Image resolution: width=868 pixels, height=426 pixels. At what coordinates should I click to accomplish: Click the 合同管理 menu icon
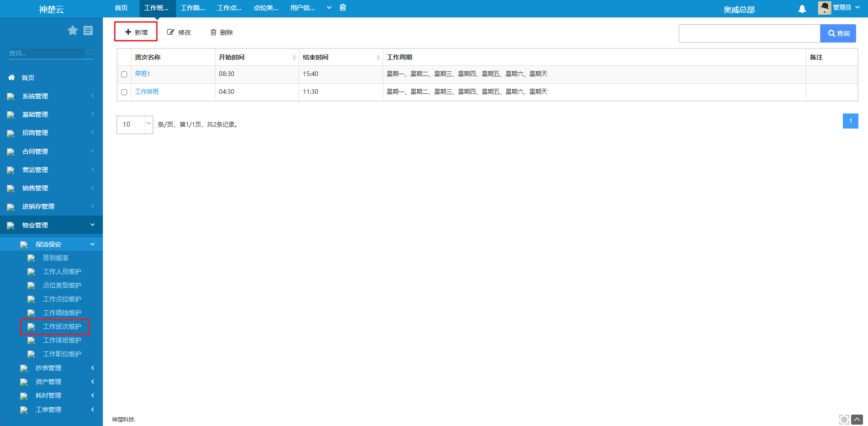tap(11, 152)
